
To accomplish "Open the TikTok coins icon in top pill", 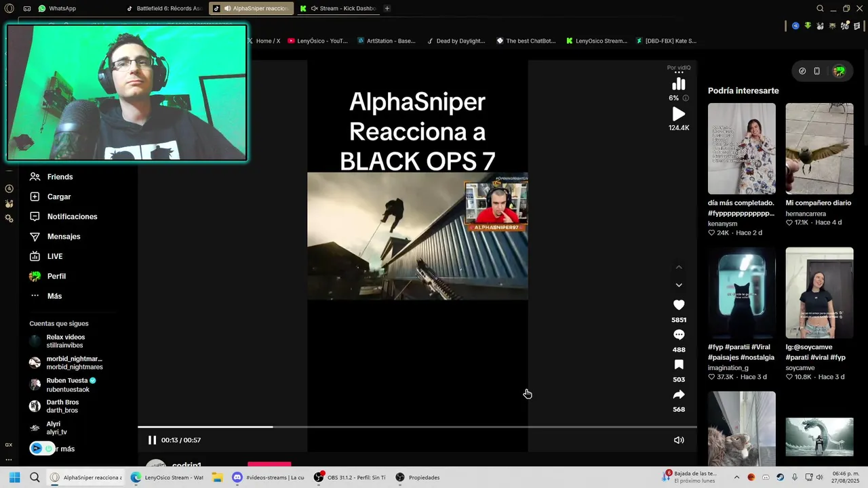I will coord(802,71).
